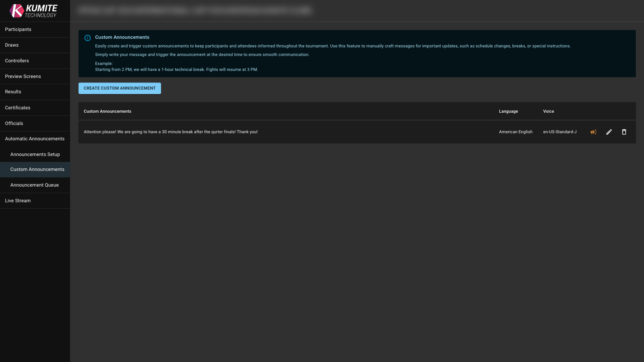Play the announcement with the megaphone icon
644x362 pixels.
click(x=593, y=132)
